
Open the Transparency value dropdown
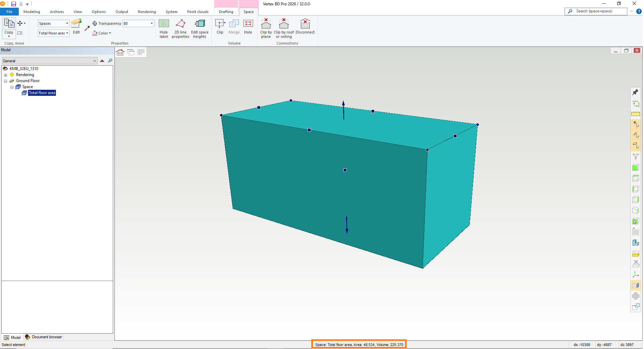point(152,23)
